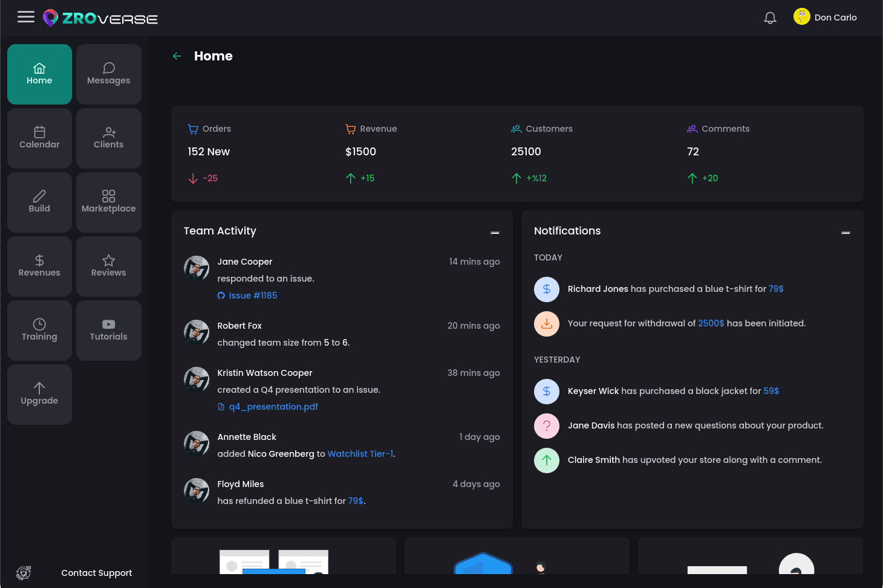
Task: Open the notifications bell icon
Action: [770, 18]
